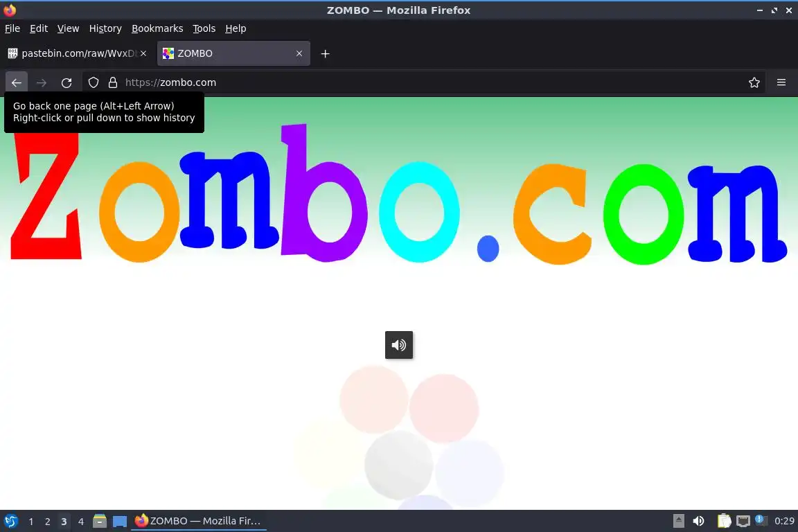The width and height of the screenshot is (798, 532).
Task: Click the show desktop taskbar icon
Action: (120, 522)
